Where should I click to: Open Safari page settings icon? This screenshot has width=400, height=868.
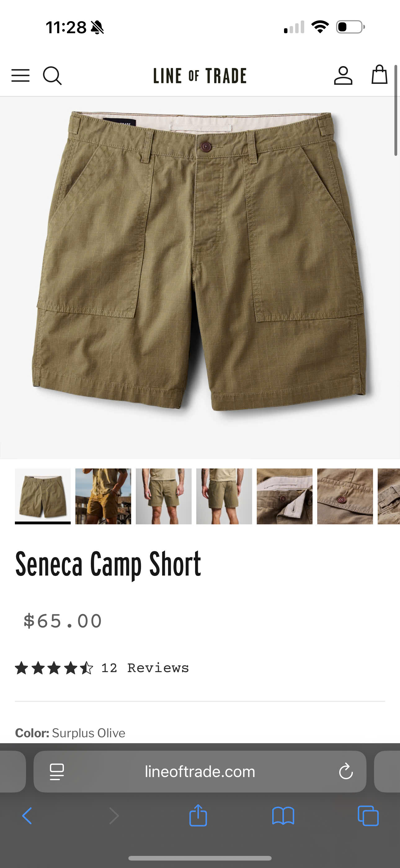57,772
